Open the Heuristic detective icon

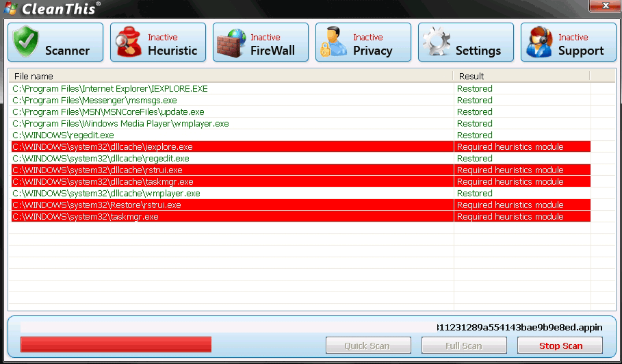[128, 42]
